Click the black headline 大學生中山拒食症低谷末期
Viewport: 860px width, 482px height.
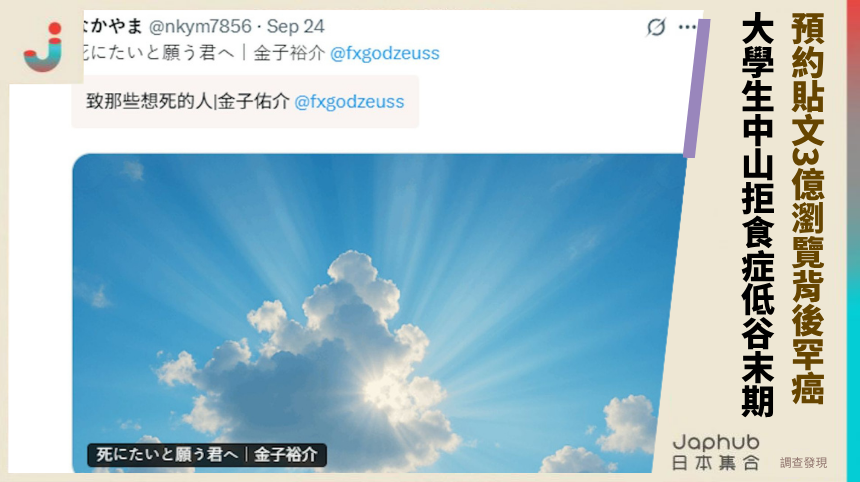pyautogui.click(x=757, y=215)
